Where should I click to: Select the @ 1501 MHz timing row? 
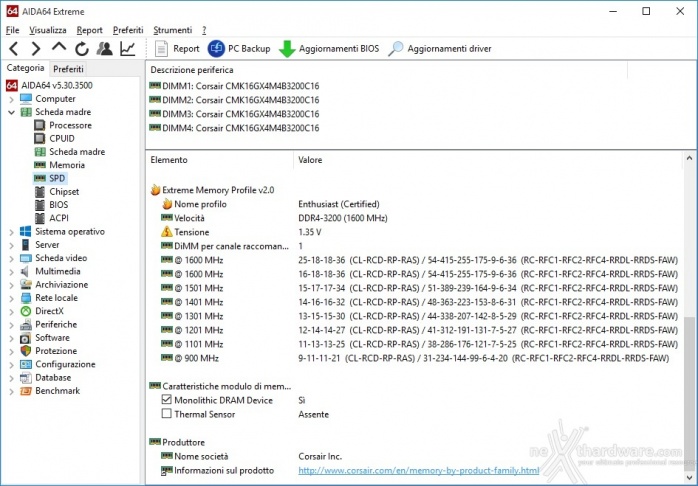pos(414,288)
